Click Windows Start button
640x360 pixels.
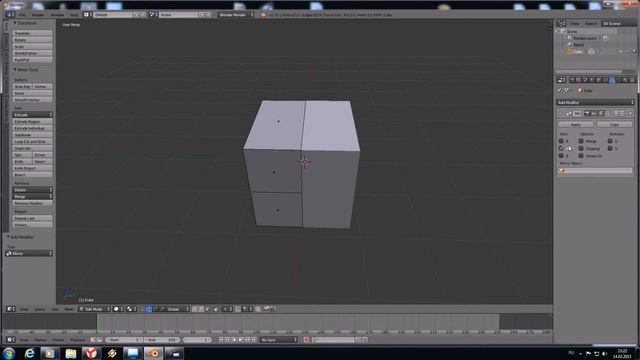coord(9,353)
